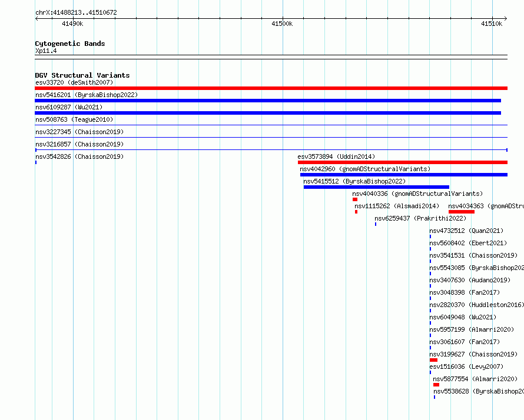The height and width of the screenshot is (420, 524).
Task: Open nsv3227345 (Chaisson2019) variant
Action: pos(79,132)
